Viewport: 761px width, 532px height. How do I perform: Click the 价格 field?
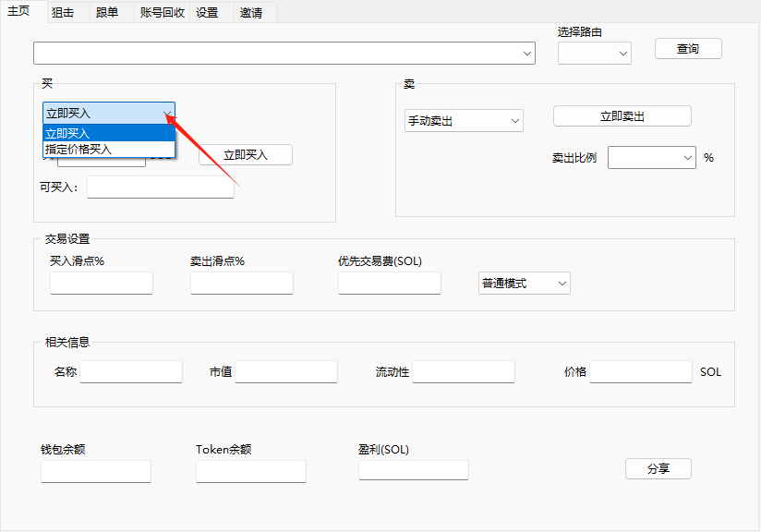pyautogui.click(x=641, y=372)
